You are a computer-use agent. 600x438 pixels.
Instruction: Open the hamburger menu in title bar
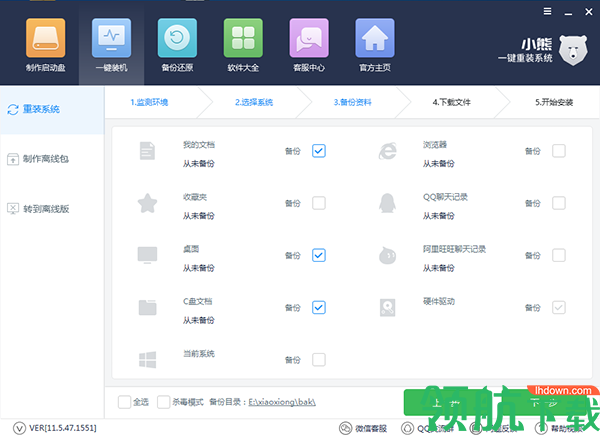point(548,11)
